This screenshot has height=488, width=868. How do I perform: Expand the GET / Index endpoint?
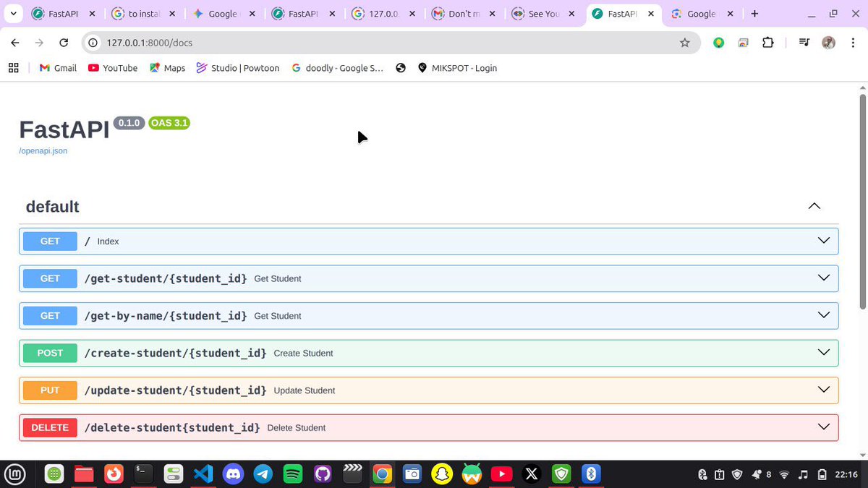point(428,241)
